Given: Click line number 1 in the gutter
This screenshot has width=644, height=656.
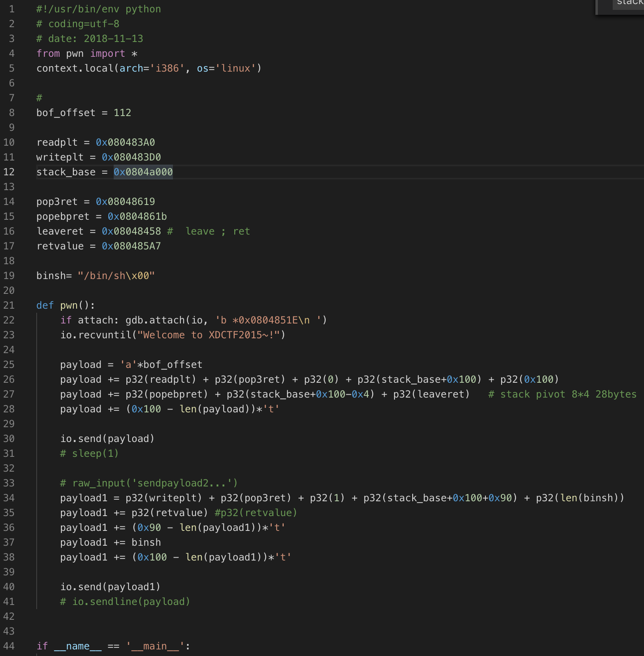Looking at the screenshot, I should [x=12, y=9].
